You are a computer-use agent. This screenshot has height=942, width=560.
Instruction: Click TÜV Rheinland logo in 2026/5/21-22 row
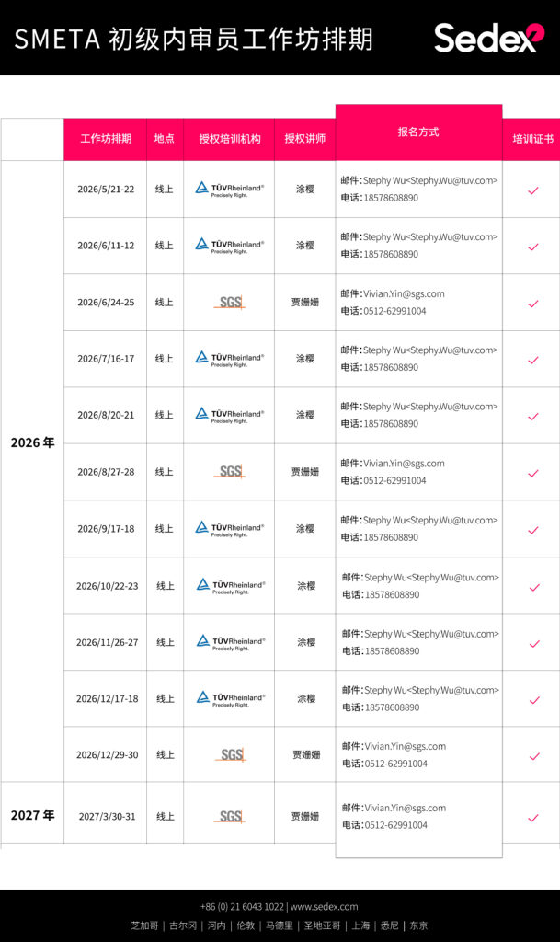(x=229, y=190)
